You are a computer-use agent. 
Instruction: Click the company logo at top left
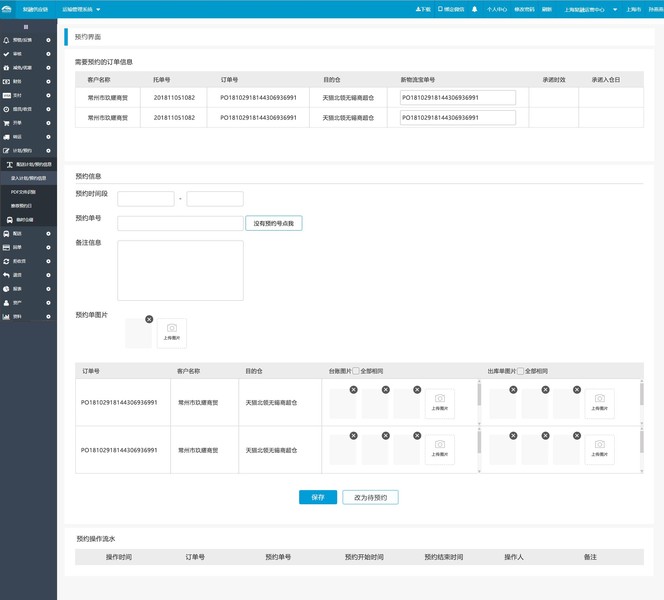click(x=7, y=9)
